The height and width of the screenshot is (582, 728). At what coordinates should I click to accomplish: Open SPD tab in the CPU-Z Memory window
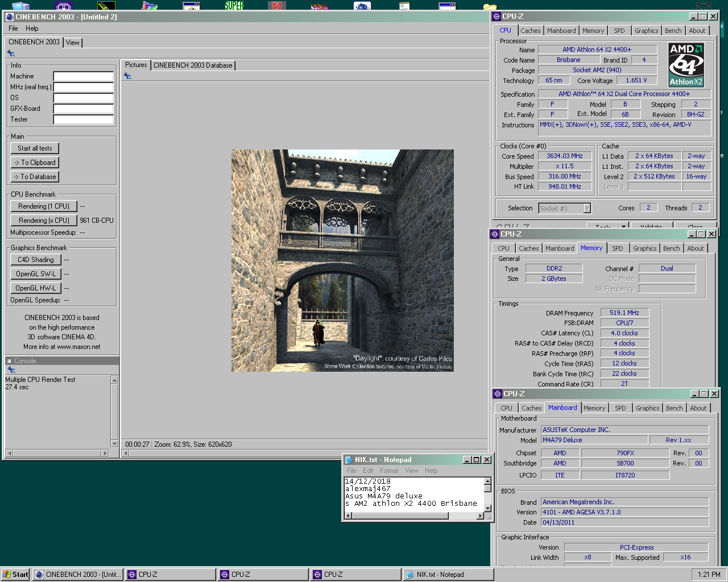click(618, 248)
